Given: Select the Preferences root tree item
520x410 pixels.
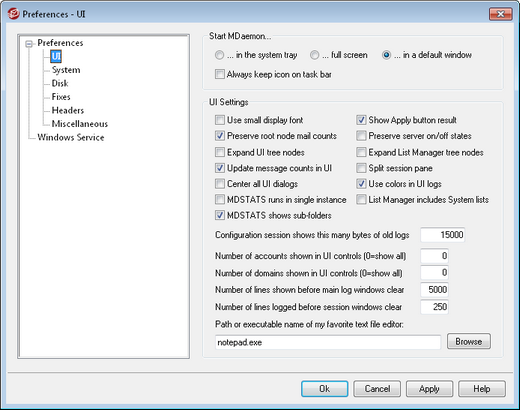Looking at the screenshot, I should [x=60, y=43].
